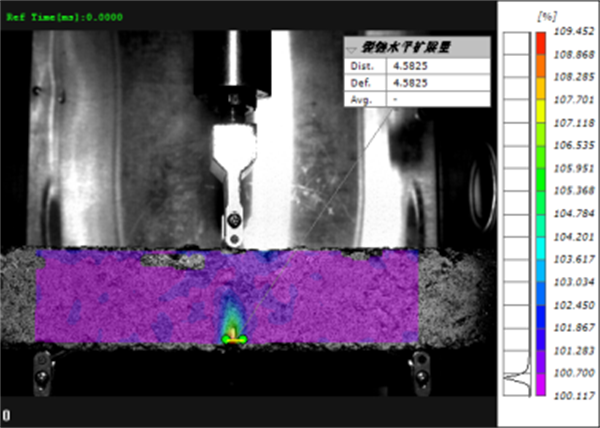This screenshot has width=600, height=428.
Task: Click the Chinese title of the measurement panel
Action: tap(401, 48)
